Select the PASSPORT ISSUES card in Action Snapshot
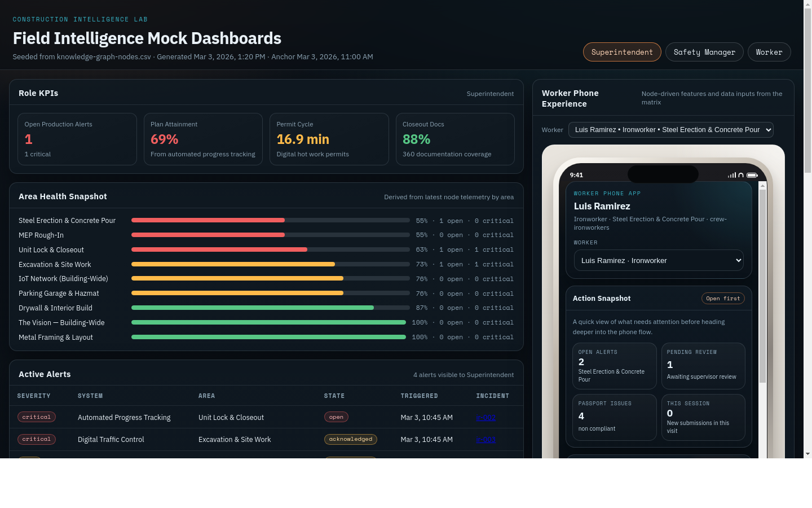Image resolution: width=812 pixels, height=508 pixels. pos(614,417)
